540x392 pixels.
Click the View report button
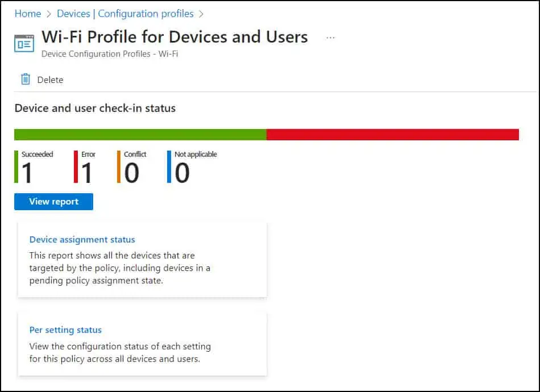click(54, 202)
